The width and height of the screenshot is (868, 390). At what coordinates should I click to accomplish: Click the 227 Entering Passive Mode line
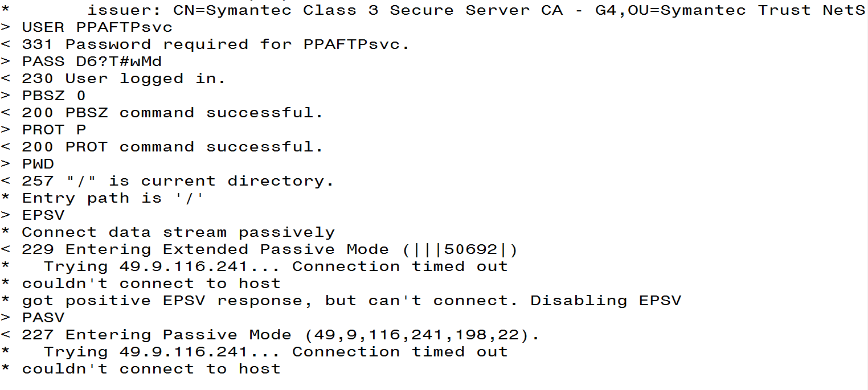[x=271, y=335]
